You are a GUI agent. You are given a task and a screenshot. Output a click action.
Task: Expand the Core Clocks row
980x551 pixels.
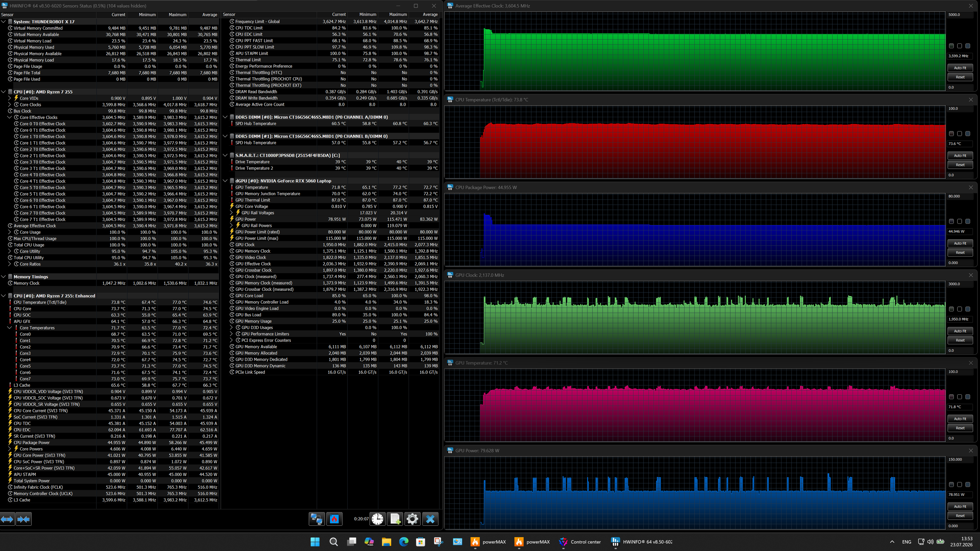coord(9,104)
